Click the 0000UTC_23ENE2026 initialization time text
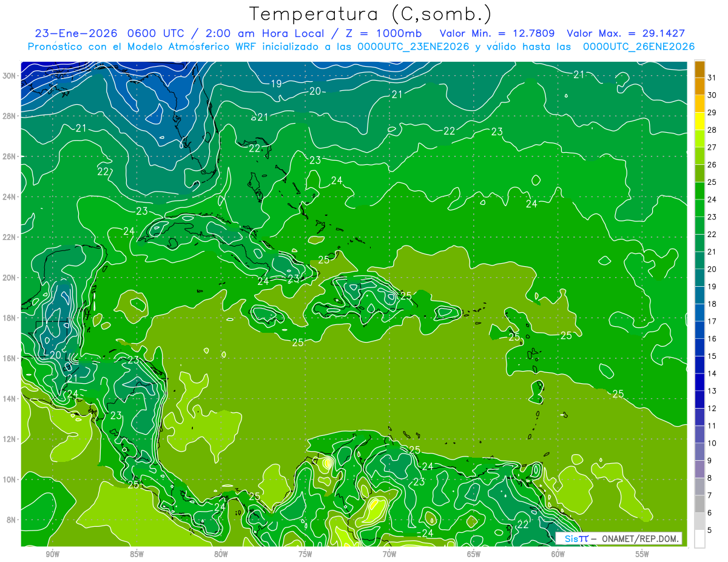Image resolution: width=728 pixels, height=562 pixels. 413,47
